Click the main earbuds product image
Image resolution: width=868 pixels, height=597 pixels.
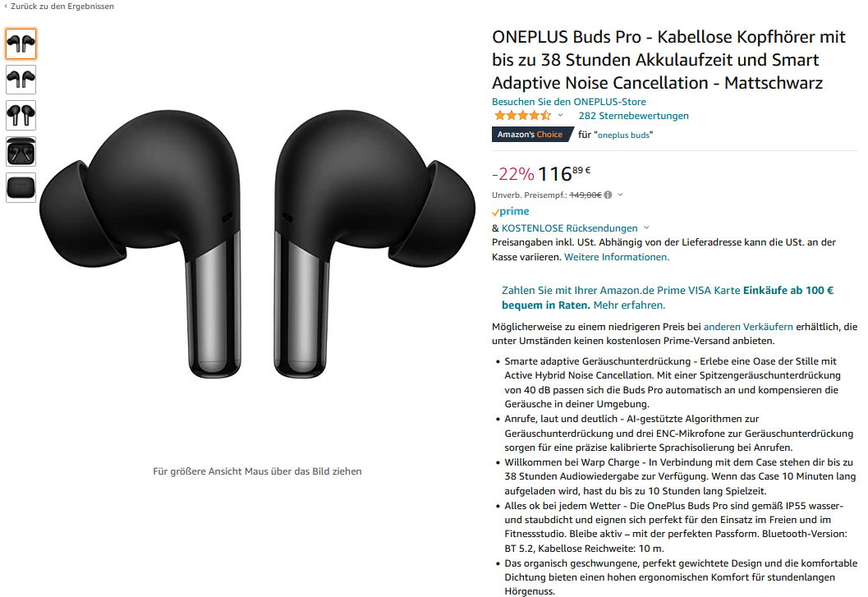257,244
